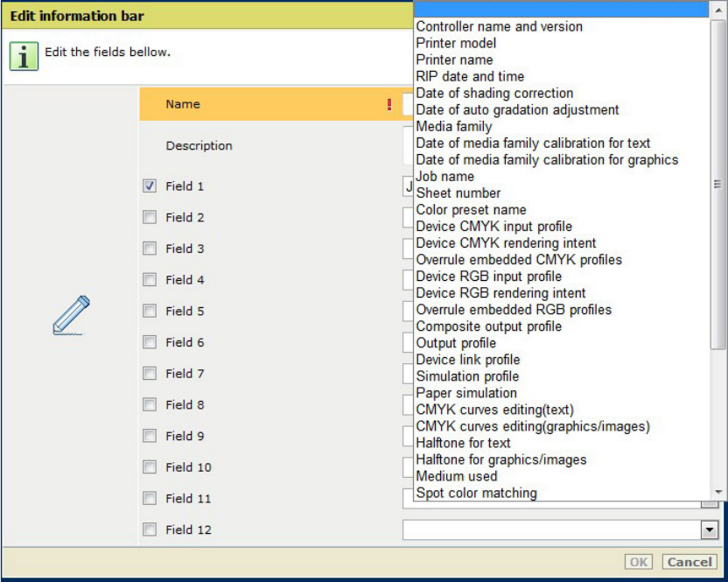Screen dimensions: 728x582
Task: Check the Field 12 checkbox
Action: pos(150,529)
